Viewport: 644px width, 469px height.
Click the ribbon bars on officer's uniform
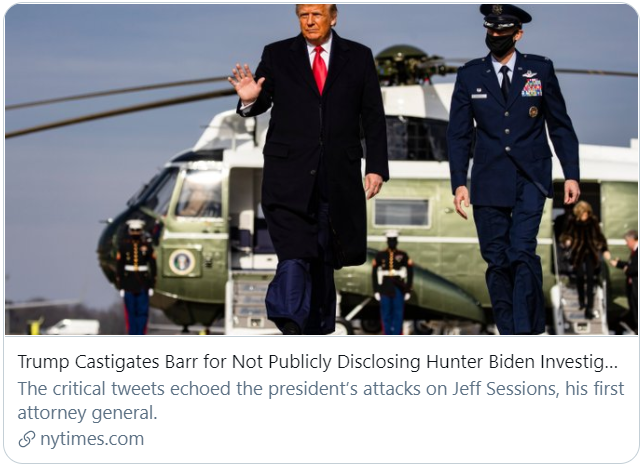coord(532,87)
